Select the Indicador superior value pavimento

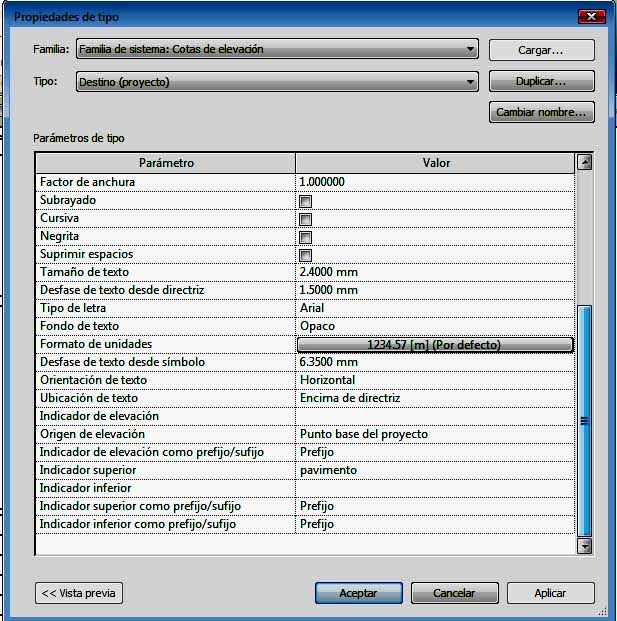click(434, 470)
